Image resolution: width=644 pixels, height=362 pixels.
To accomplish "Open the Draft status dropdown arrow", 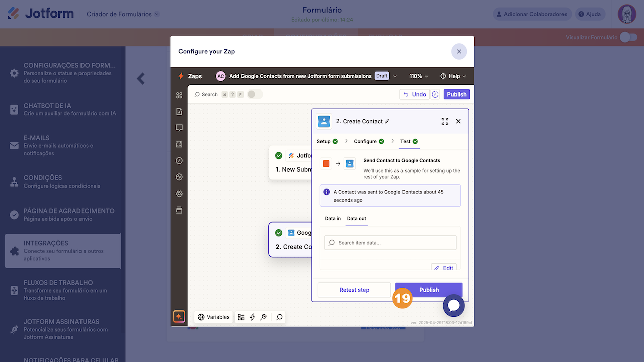I will coord(395,76).
